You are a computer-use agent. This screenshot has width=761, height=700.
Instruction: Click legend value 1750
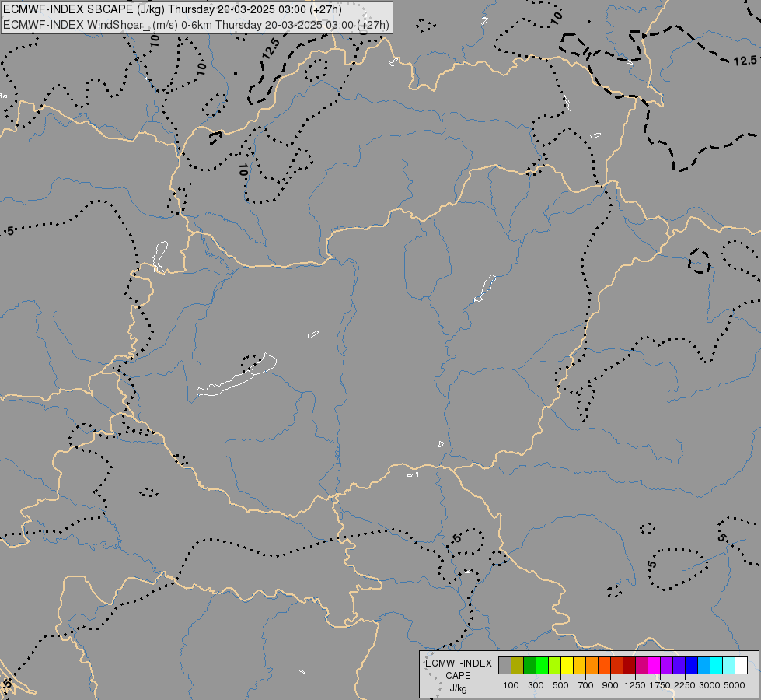click(660, 685)
